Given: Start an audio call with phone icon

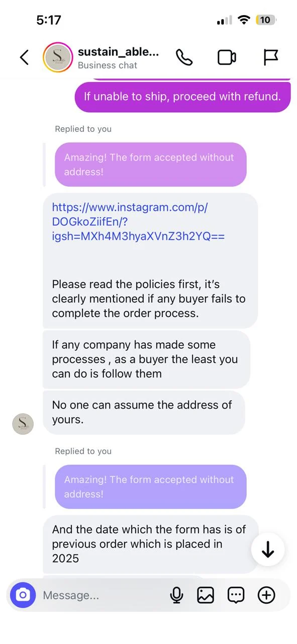Looking at the screenshot, I should (x=184, y=57).
